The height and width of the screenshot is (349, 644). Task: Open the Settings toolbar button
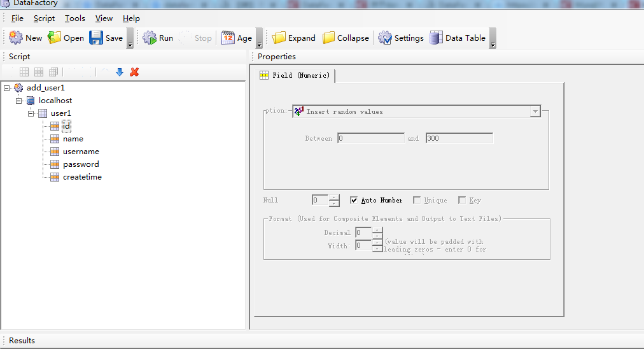tap(401, 38)
